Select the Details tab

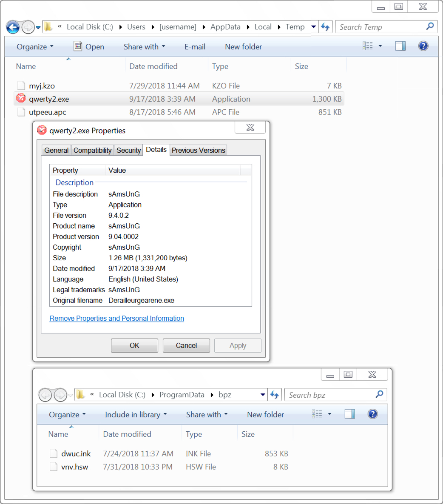pyautogui.click(x=156, y=149)
